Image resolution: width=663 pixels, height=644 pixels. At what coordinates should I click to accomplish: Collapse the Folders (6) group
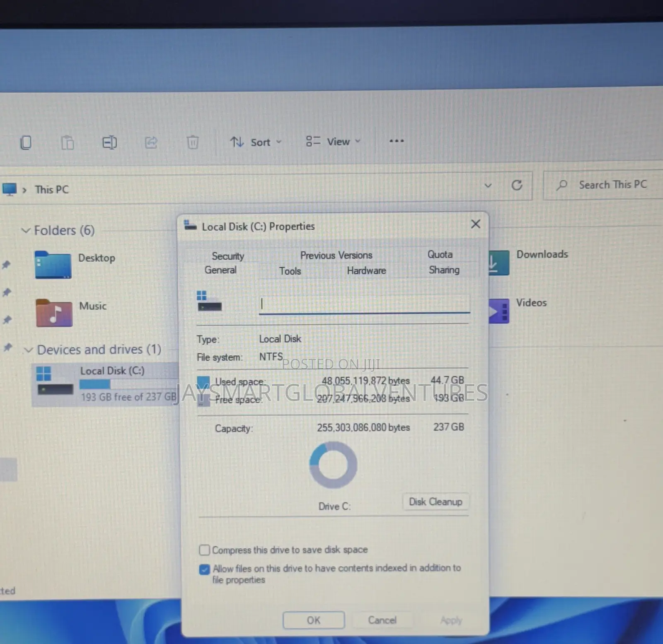click(x=26, y=230)
